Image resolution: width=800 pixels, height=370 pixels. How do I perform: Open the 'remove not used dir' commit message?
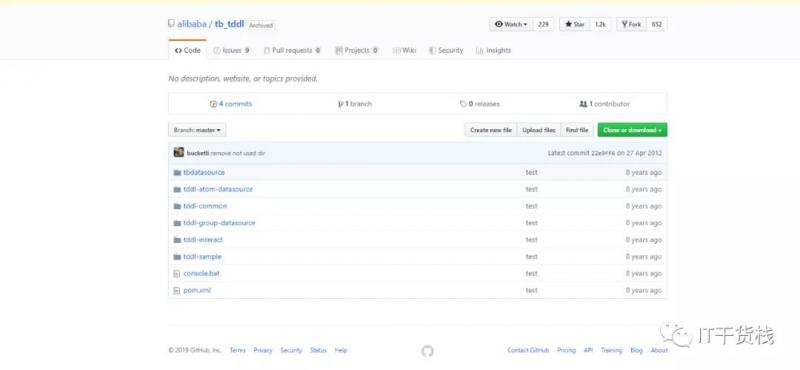(x=238, y=153)
